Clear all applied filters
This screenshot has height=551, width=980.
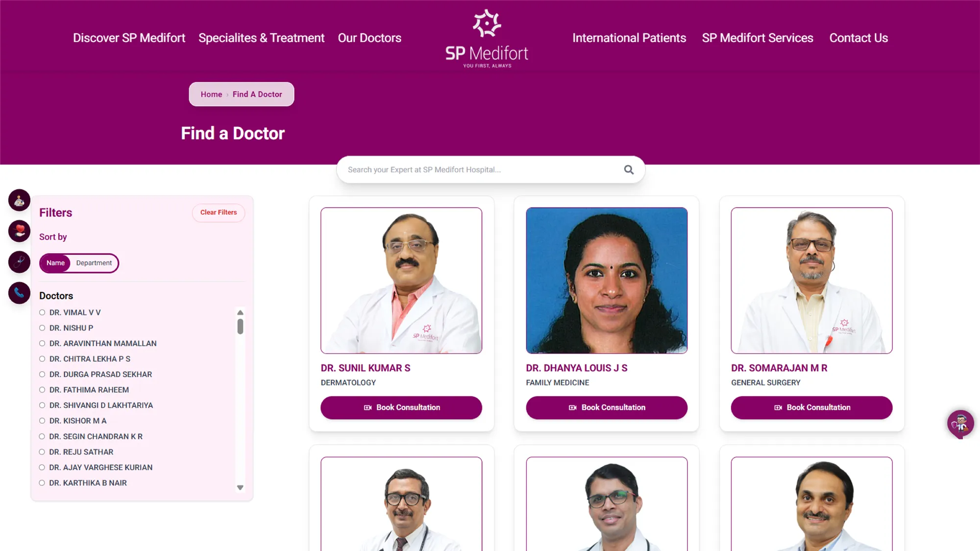click(219, 213)
